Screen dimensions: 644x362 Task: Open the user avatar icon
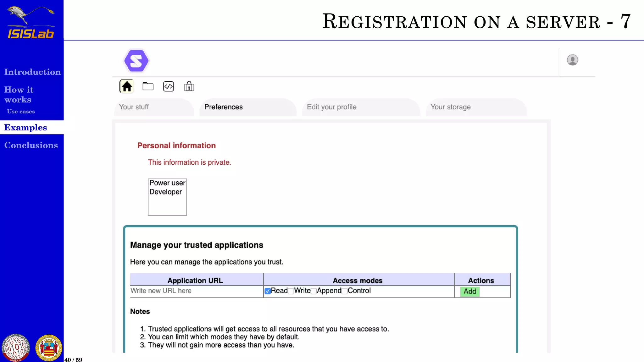tap(572, 60)
